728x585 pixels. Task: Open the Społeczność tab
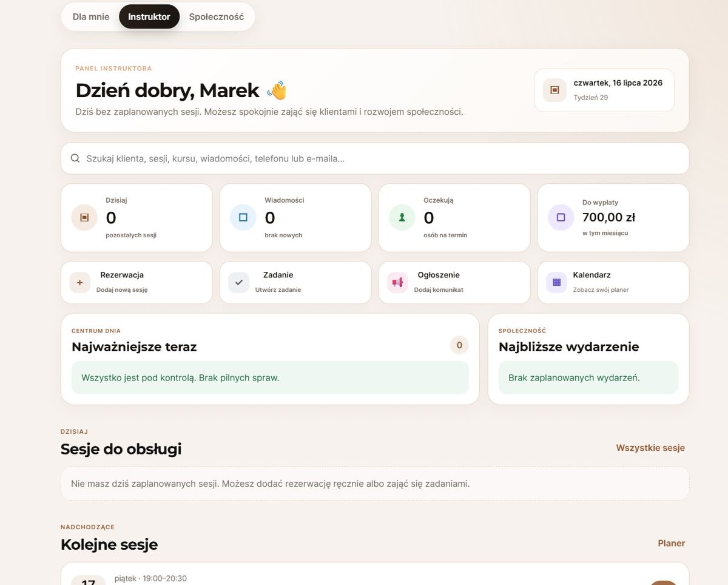217,16
